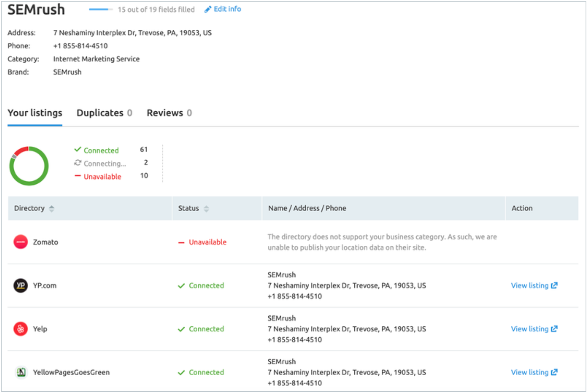Sort table by the Directory column arrows
588x392 pixels.
pyautogui.click(x=51, y=209)
